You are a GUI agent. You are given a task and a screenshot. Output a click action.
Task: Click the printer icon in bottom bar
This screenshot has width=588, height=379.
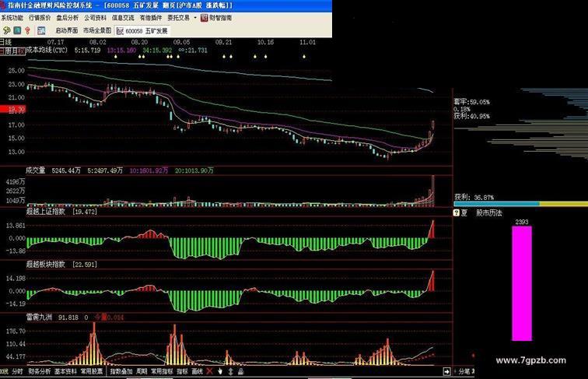point(241,371)
